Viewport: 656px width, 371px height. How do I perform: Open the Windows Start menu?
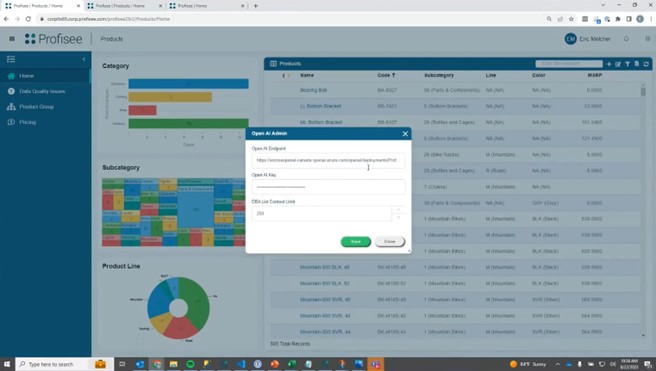[7, 364]
